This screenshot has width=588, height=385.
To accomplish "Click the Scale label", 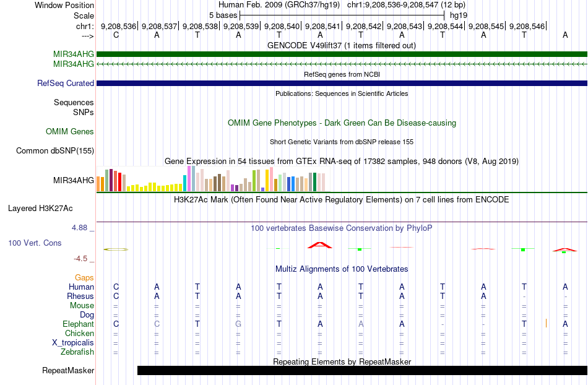I will [84, 15].
